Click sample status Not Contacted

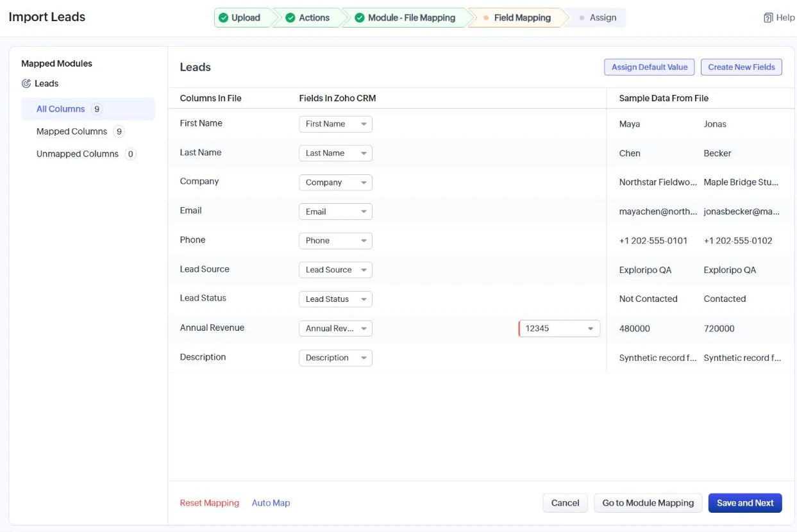tap(648, 299)
